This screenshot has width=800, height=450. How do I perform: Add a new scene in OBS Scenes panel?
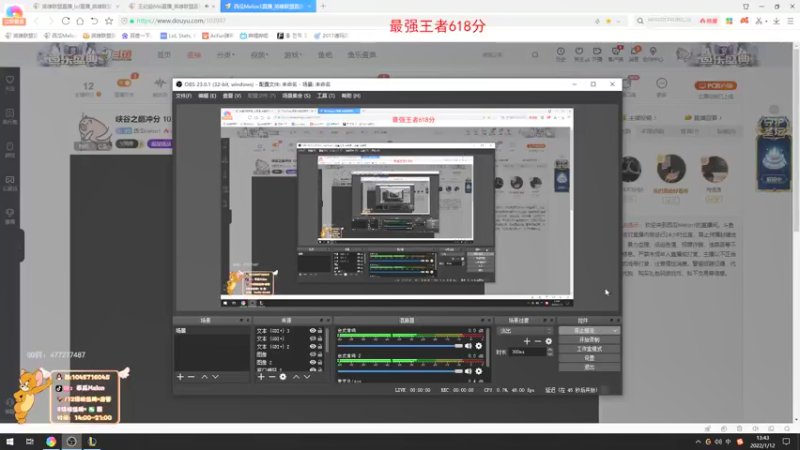point(180,377)
